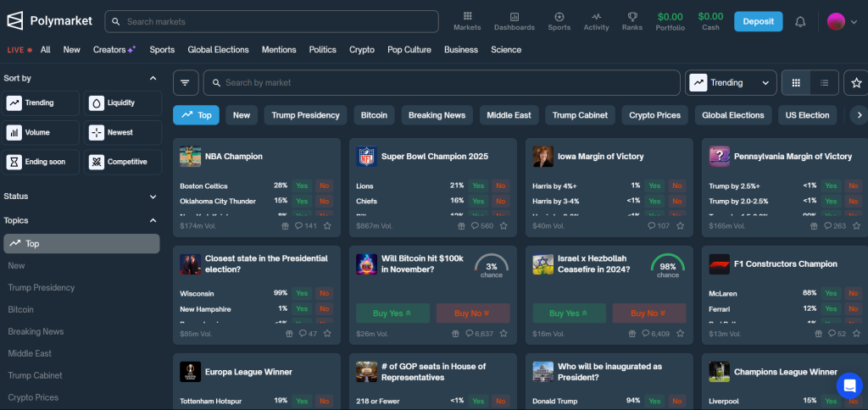Viewport: 868px width, 410px height.
Task: Switch to list view layout
Action: tap(823, 83)
